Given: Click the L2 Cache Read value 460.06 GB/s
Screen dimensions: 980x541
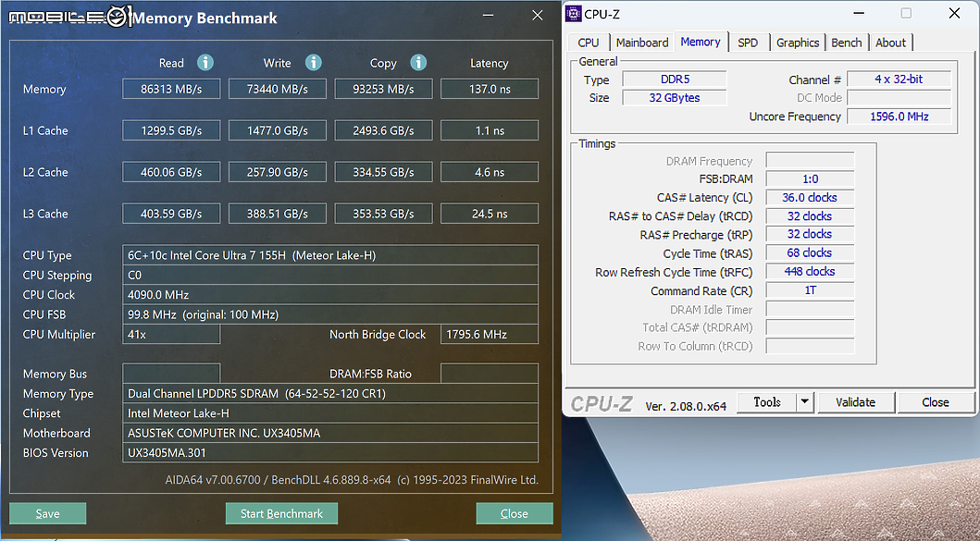Looking at the screenshot, I should coord(171,172).
